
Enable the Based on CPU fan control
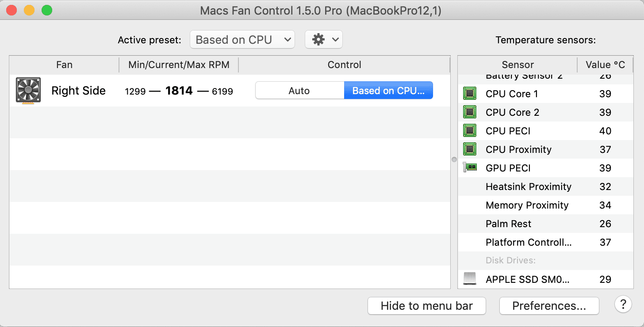pos(388,90)
